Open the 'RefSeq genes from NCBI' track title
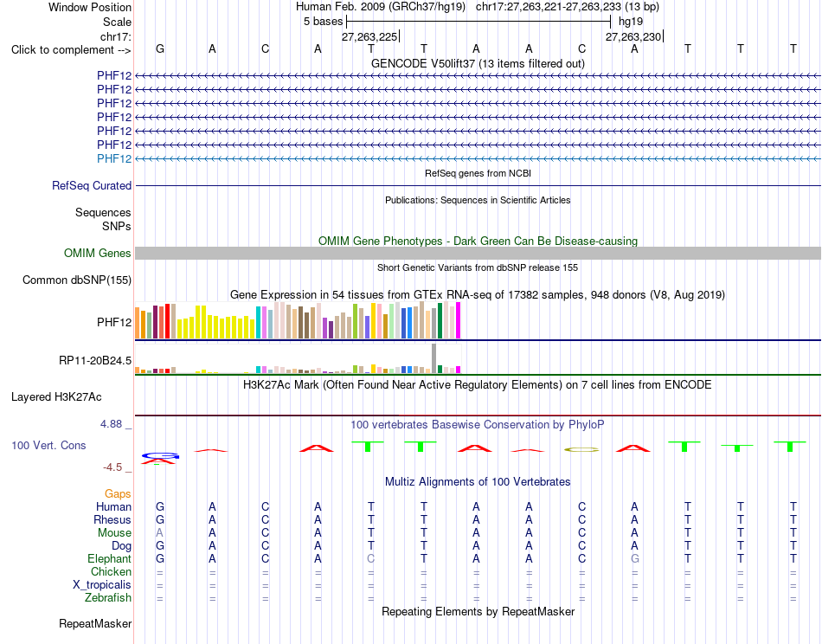822x644 pixels. (478, 173)
